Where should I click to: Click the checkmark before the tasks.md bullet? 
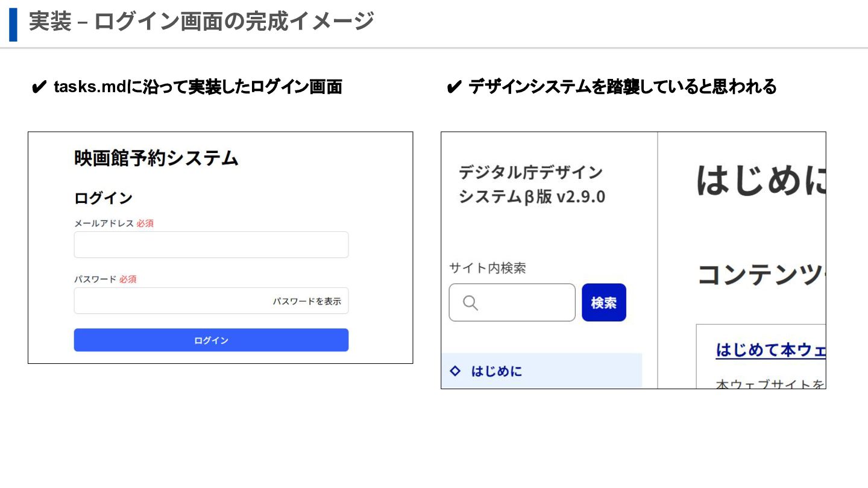click(39, 87)
